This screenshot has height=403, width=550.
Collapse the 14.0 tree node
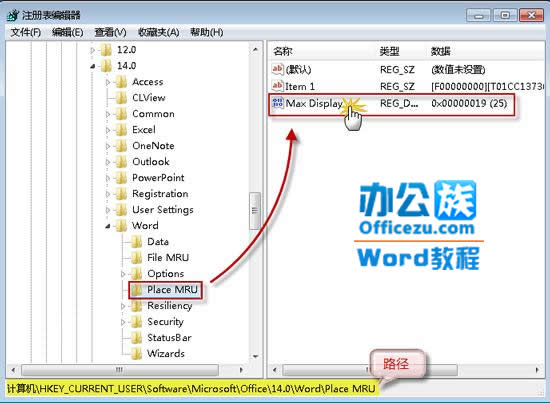click(93, 66)
